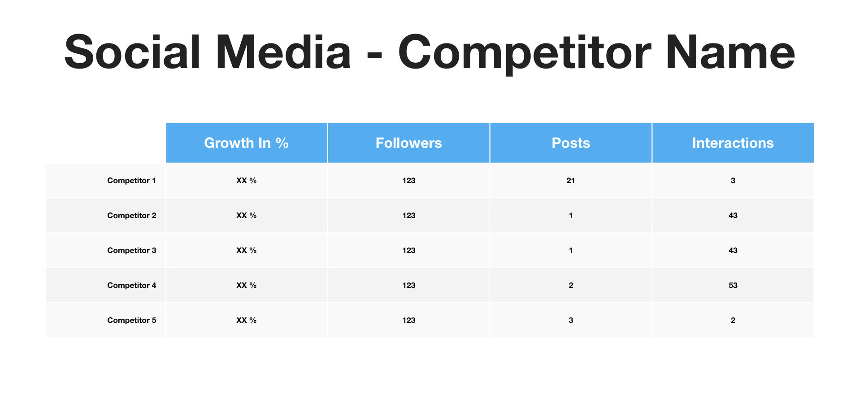The height and width of the screenshot is (395, 868).
Task: Select the 'Interactions' column header
Action: [x=733, y=143]
